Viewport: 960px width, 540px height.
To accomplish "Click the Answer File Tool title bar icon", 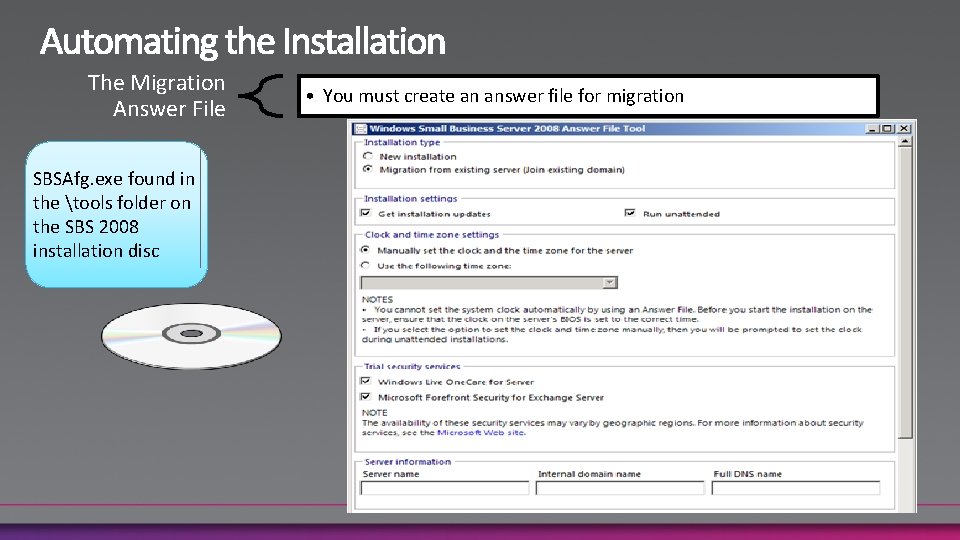I will [361, 129].
